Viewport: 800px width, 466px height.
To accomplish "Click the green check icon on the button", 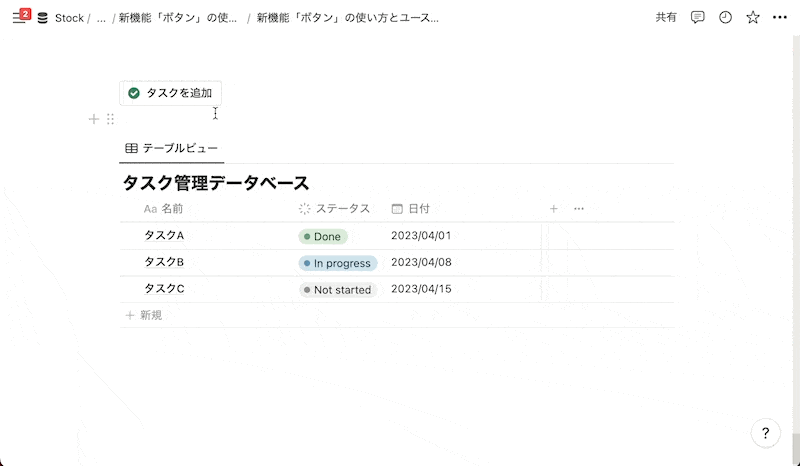I will pos(134,93).
